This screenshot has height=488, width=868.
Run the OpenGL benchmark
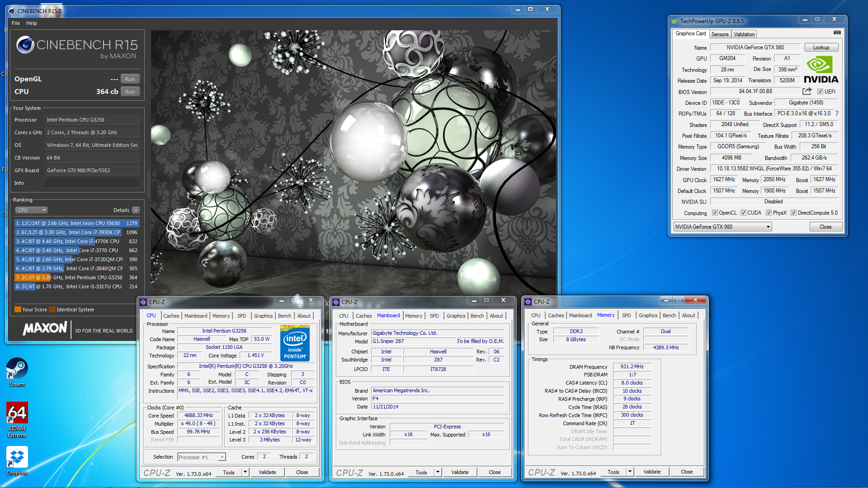tap(130, 79)
